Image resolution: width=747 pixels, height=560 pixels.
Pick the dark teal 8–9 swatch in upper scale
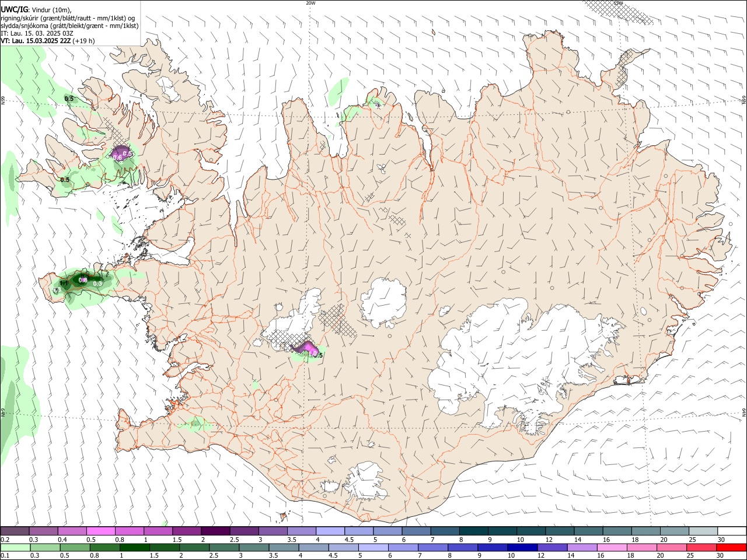click(x=473, y=531)
